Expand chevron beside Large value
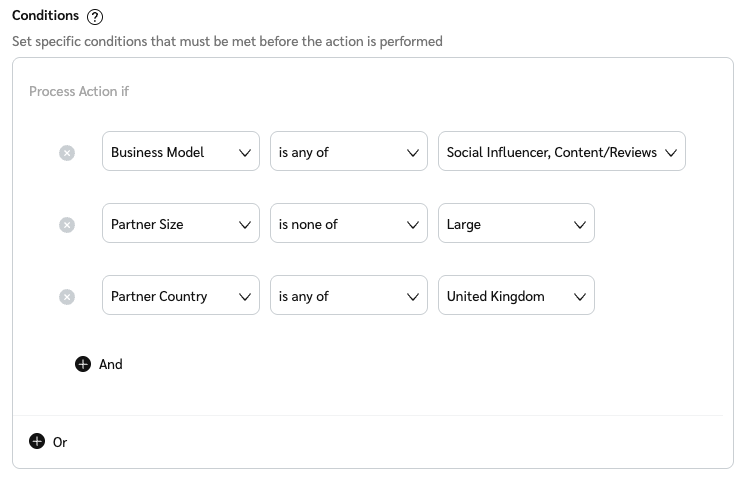749x483 pixels. click(x=579, y=225)
